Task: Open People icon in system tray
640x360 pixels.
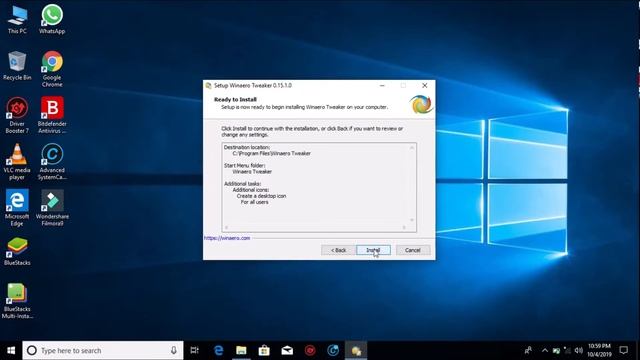Action: (528, 351)
